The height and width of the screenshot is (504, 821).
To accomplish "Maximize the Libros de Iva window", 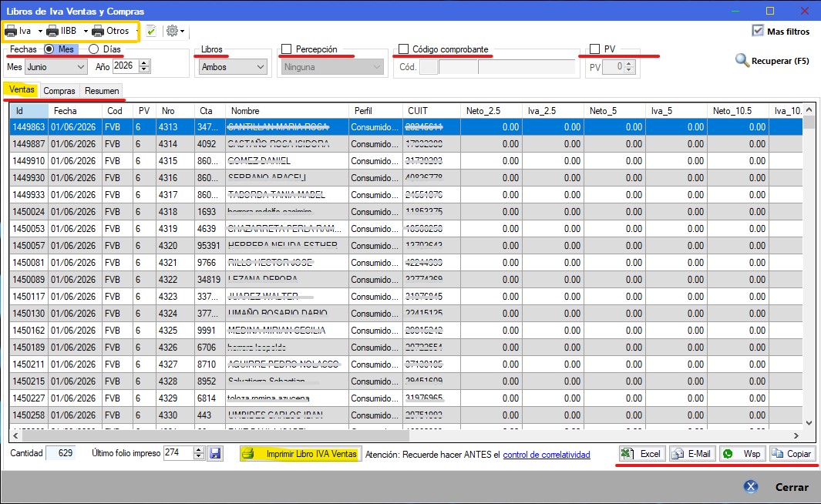I will pos(769,11).
